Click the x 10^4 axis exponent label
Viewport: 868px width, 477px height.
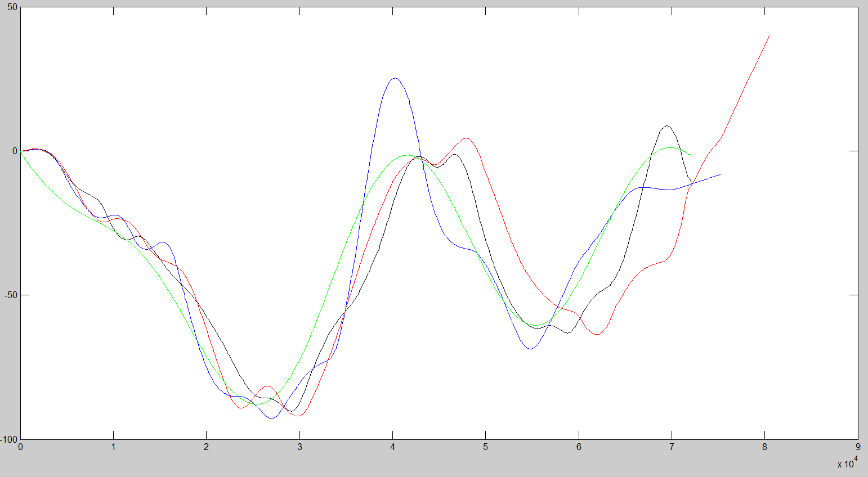pos(847,463)
